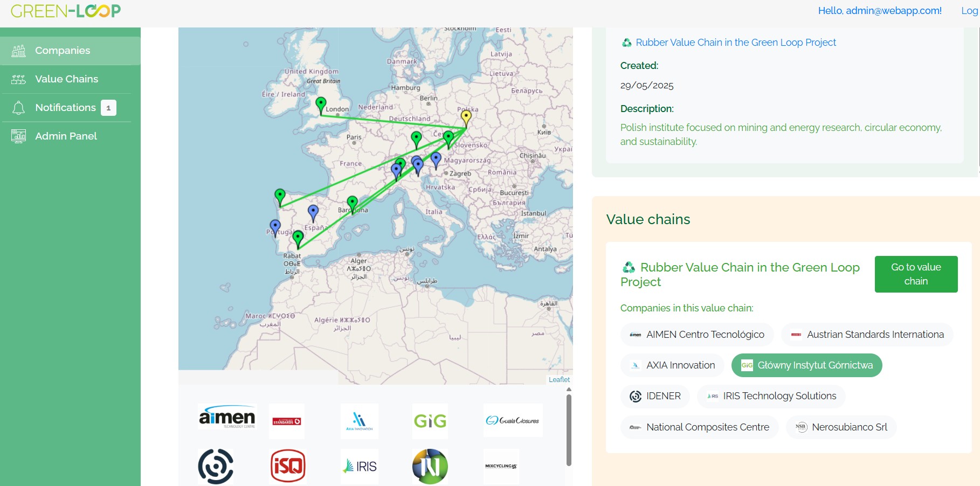
Task: Open the Companies sidebar section
Action: pos(63,51)
